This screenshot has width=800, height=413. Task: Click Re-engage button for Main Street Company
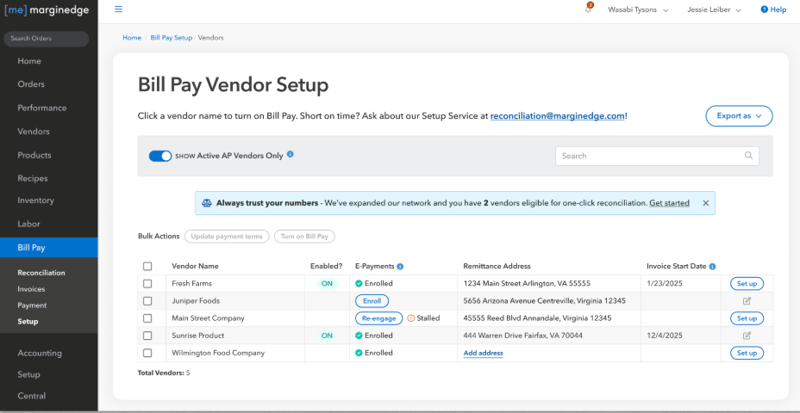click(379, 318)
